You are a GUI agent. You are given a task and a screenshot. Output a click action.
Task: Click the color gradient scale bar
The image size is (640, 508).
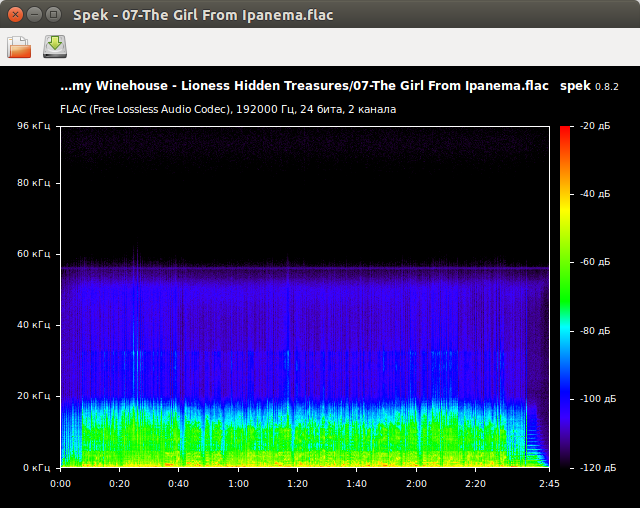click(566, 296)
